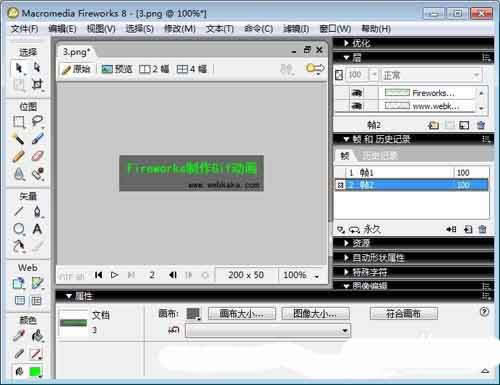Activate the Eyedropper tool
Image resolution: width=500 pixels, height=385 pixels.
coord(19,336)
